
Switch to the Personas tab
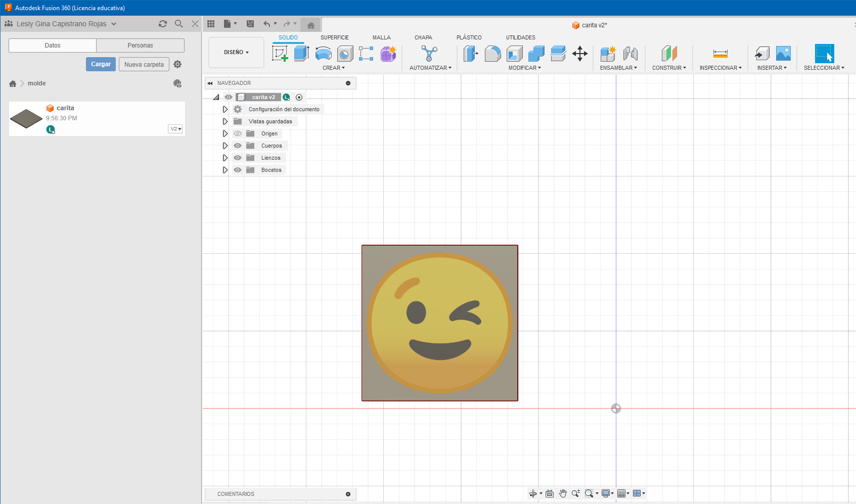140,45
